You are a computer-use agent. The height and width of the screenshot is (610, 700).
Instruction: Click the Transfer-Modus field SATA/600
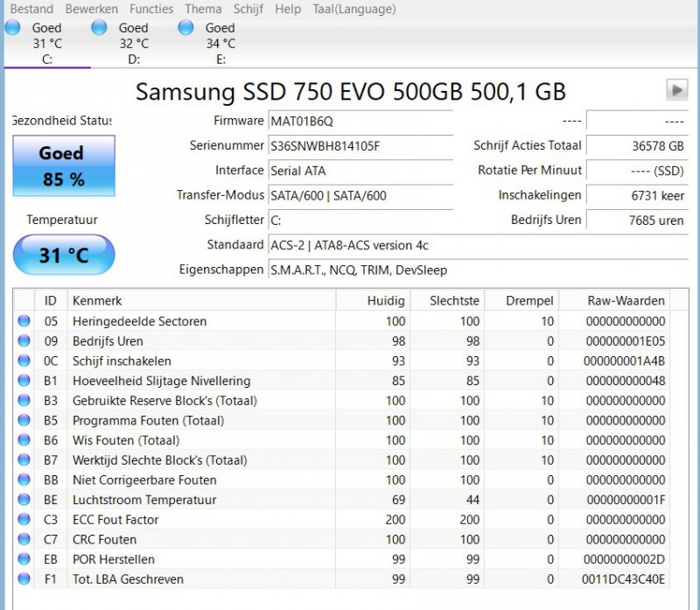click(360, 195)
